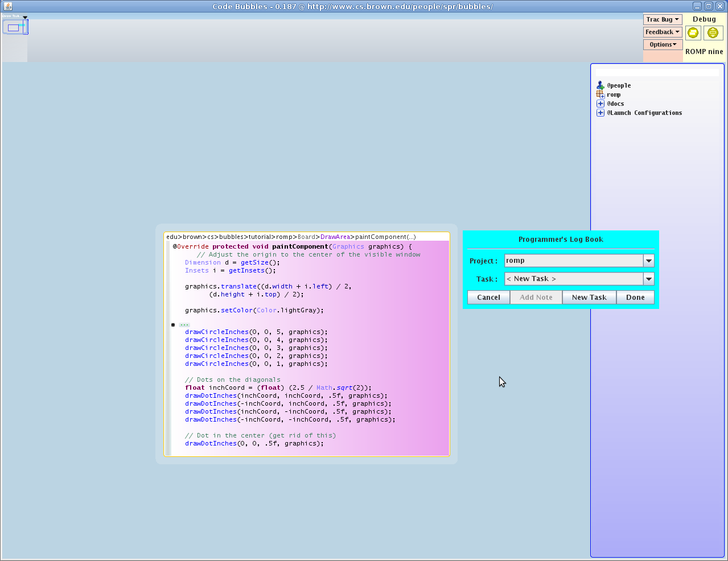This screenshot has height=561, width=728.
Task: Click the drawDotInches(0, 0, .5f, graphics) line
Action: 254,443
